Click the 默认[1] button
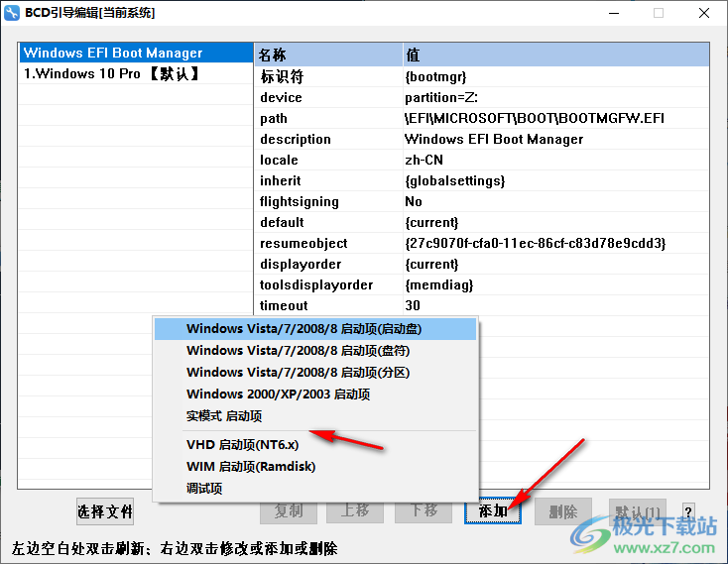Viewport: 728px width, 564px height. click(637, 511)
